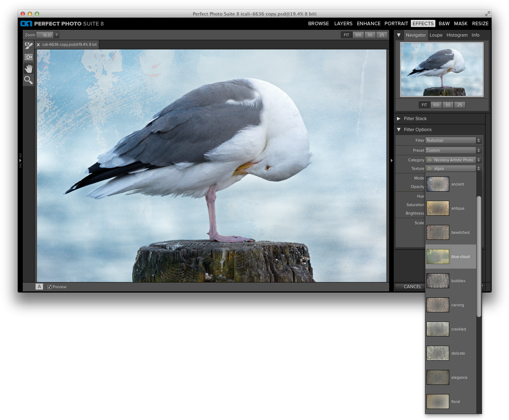The image size is (509, 420).
Task: Switch to the Loupe tab
Action: [x=436, y=35]
